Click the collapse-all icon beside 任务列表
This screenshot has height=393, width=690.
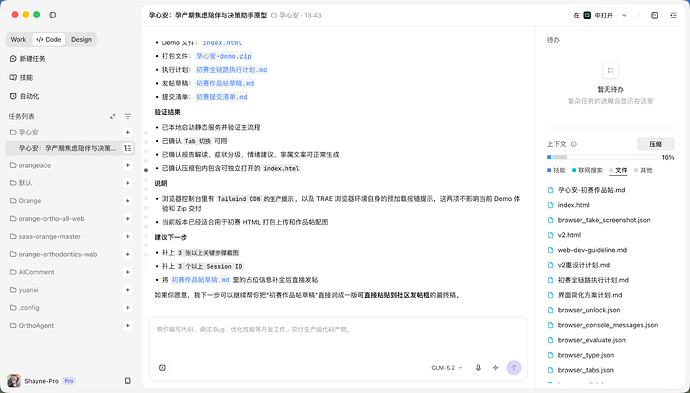coord(113,117)
